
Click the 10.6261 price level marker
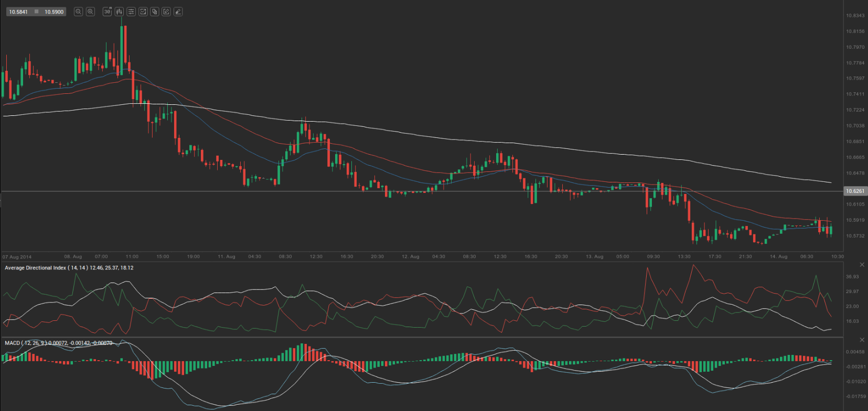(854, 191)
